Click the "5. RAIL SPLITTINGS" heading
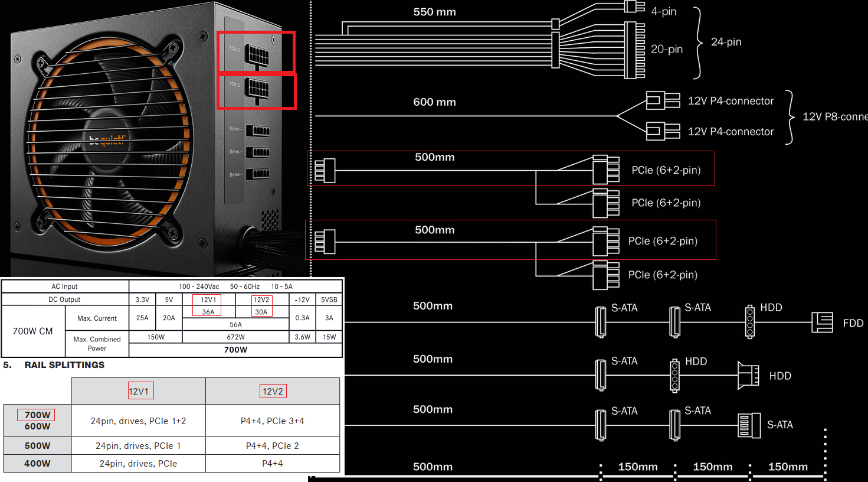 (54, 365)
